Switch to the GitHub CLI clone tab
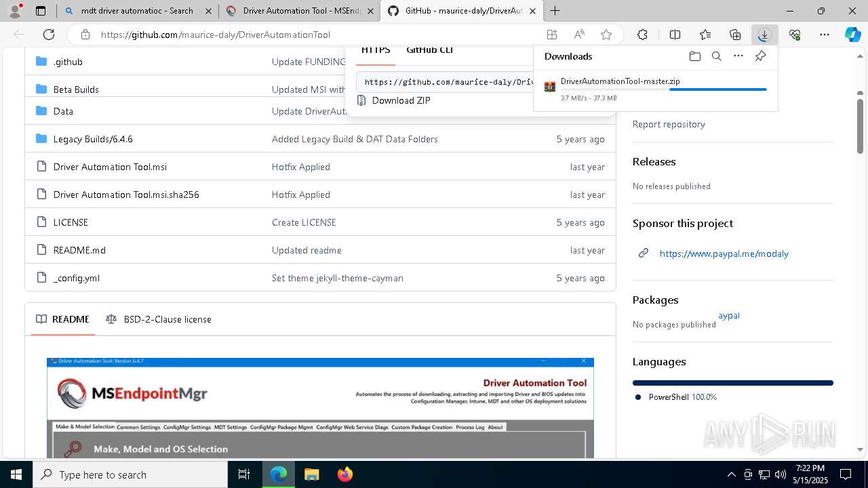This screenshot has height=488, width=868. point(430,50)
